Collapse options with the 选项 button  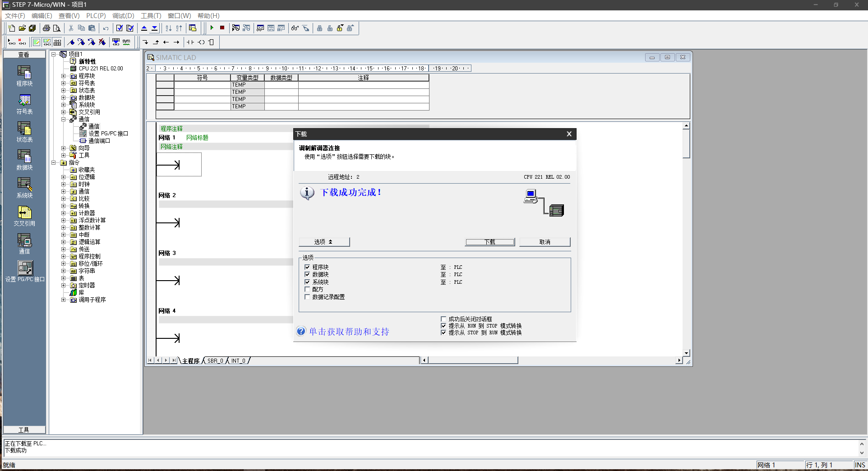[x=324, y=242]
